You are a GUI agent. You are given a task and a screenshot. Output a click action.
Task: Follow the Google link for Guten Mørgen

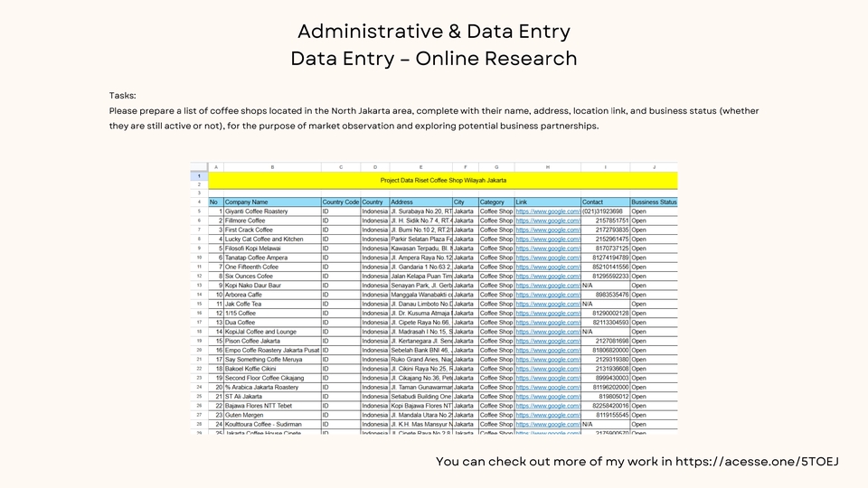[x=547, y=415]
